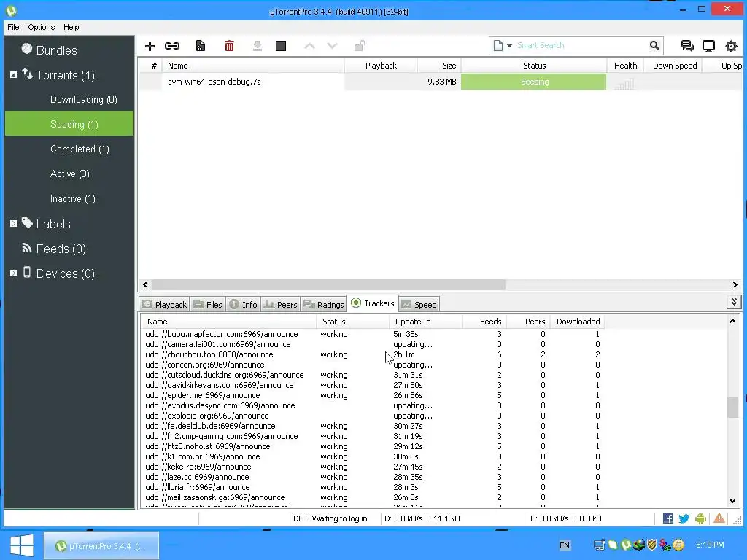Click the EN language indicator in taskbar

pyautogui.click(x=565, y=545)
